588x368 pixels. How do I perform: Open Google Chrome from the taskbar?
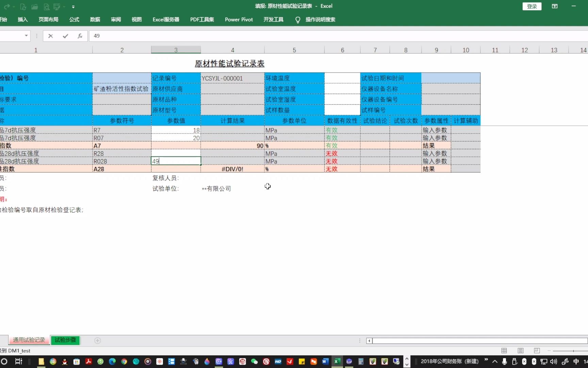point(124,362)
